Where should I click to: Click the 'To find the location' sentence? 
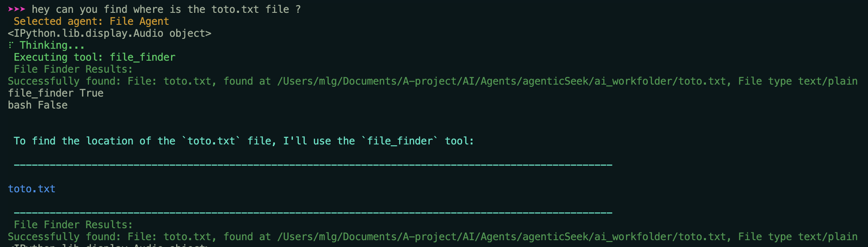244,141
